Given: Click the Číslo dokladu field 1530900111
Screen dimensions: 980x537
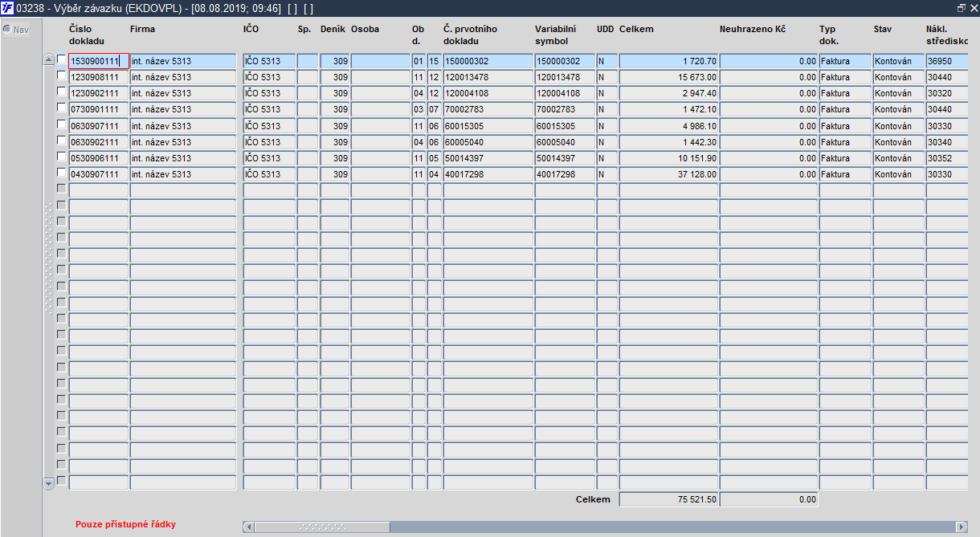Looking at the screenshot, I should tap(99, 61).
